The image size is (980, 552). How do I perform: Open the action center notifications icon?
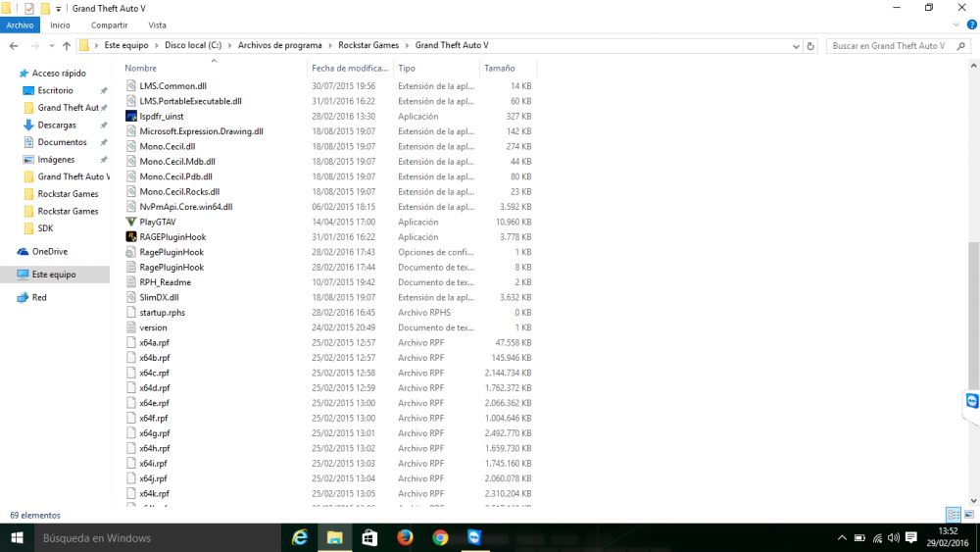pyautogui.click(x=911, y=537)
